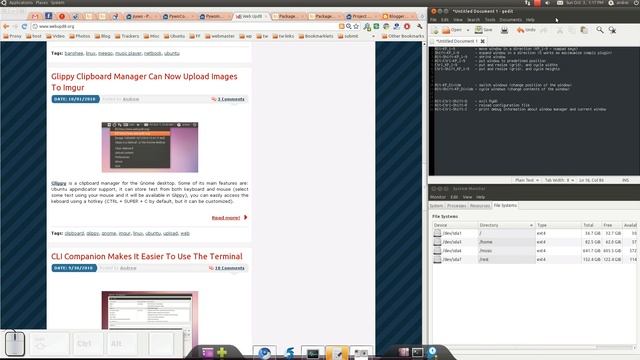Open the webmaster bookmarks folder
The width and height of the screenshot is (640, 360).
(x=220, y=36)
